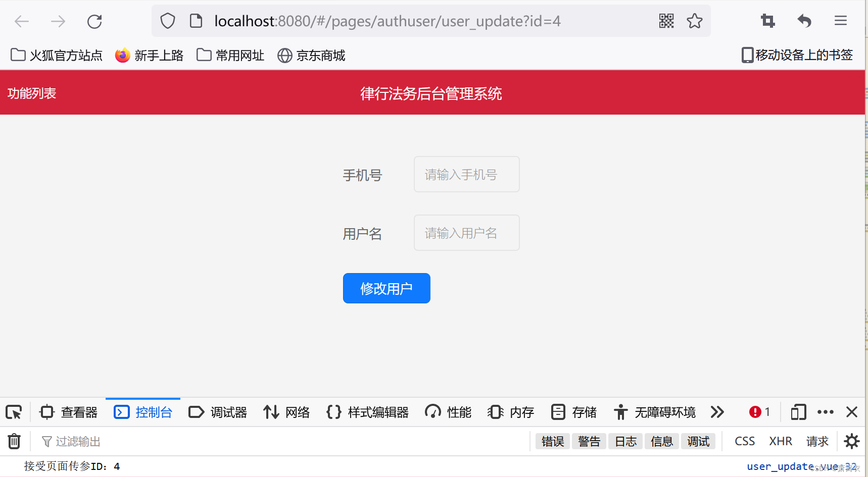
Task: Open devtools three-dot options menu
Action: tap(826, 412)
